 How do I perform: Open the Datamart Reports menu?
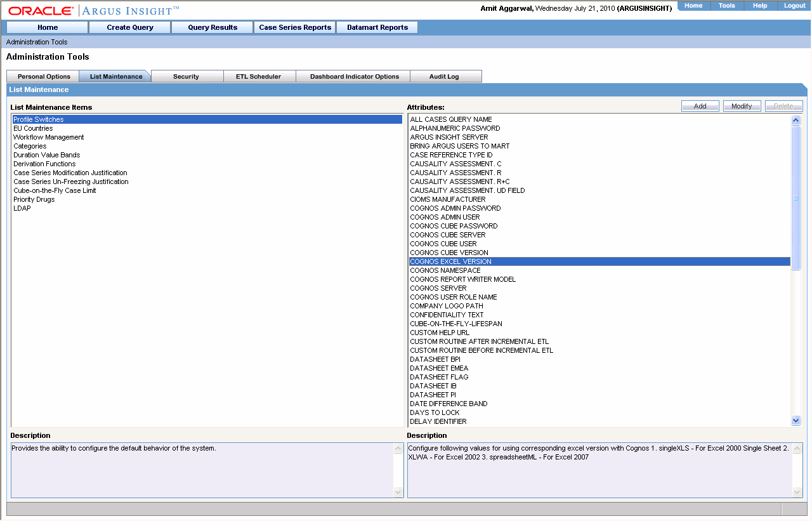[x=377, y=27]
